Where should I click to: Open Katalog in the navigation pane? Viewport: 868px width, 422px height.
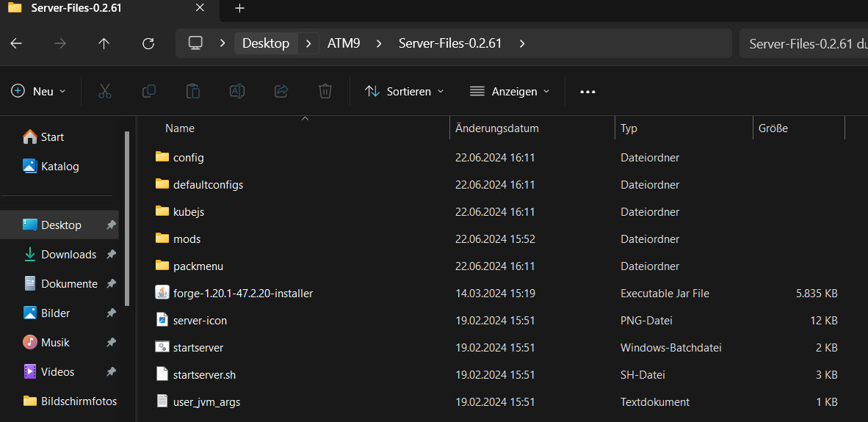pos(51,166)
